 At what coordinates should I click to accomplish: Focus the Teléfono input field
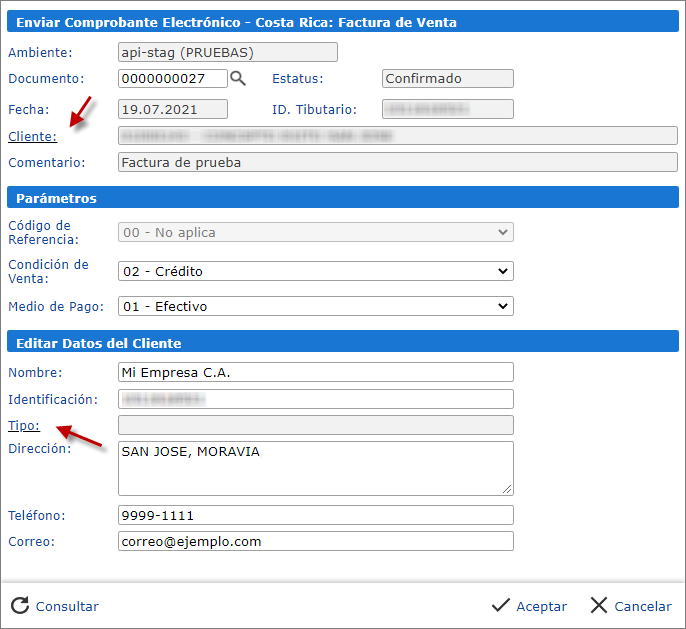tap(315, 515)
